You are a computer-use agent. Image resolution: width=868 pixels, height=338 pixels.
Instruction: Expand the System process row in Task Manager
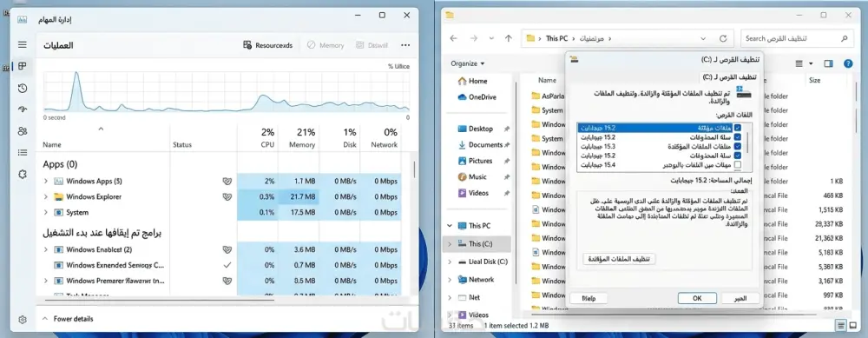point(46,212)
